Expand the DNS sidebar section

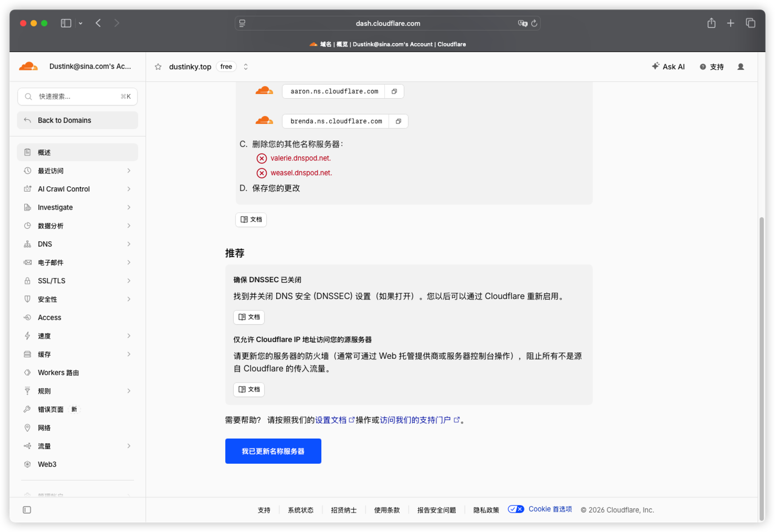coord(78,244)
